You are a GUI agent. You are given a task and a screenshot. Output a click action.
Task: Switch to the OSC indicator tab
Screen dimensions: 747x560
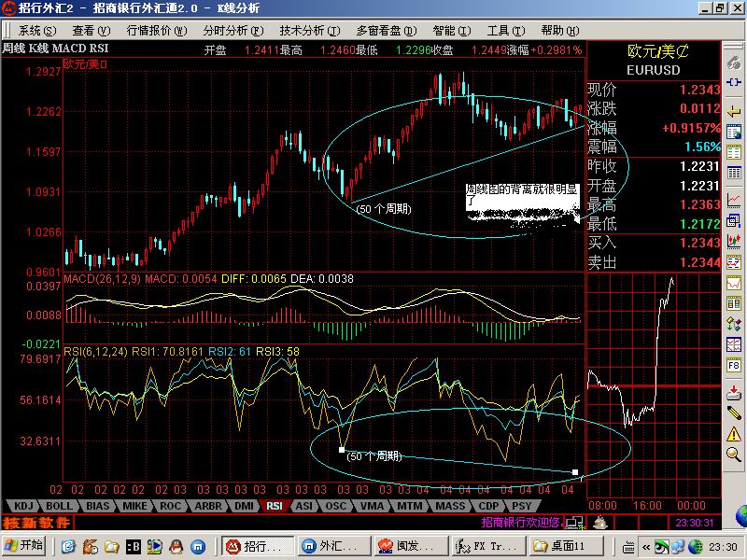(335, 506)
